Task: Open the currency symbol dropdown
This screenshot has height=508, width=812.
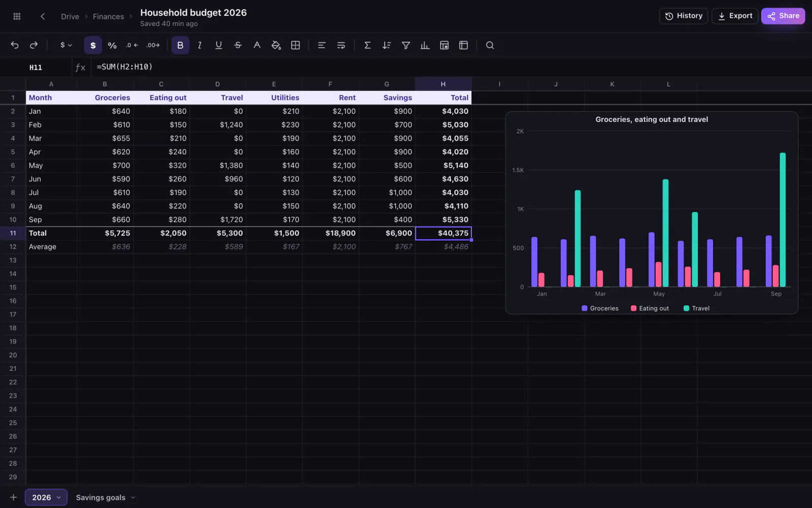Action: 66,45
